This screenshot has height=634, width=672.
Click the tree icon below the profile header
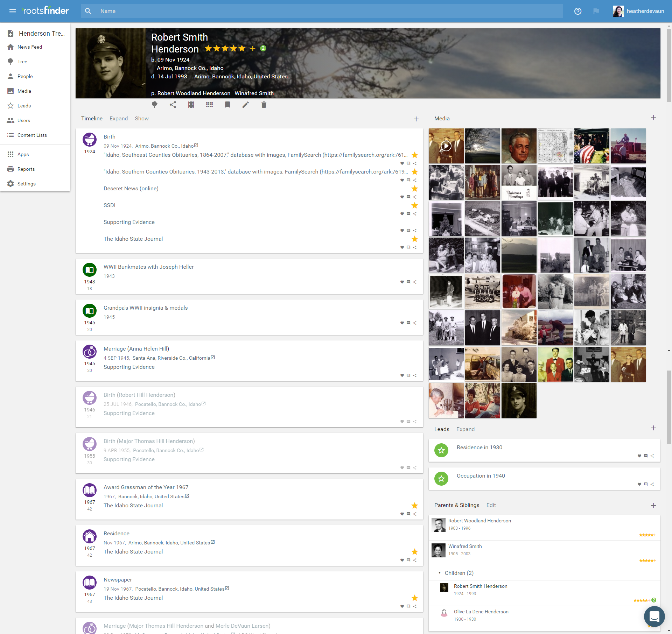[154, 105]
